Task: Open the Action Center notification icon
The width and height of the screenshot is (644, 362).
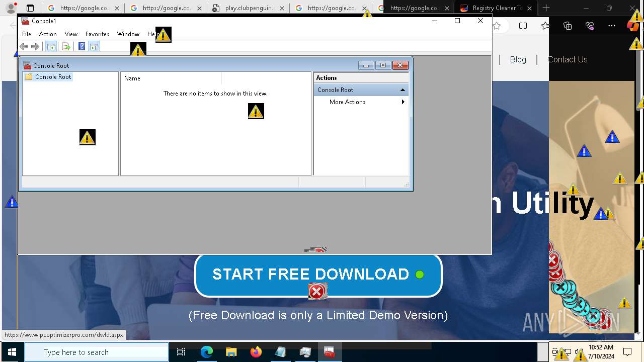Action: click(627, 352)
